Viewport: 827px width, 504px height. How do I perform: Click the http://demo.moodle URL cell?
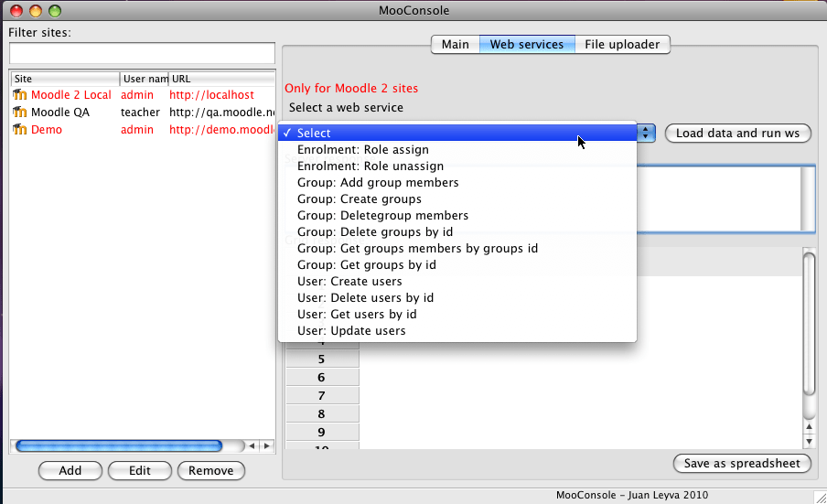coord(221,130)
